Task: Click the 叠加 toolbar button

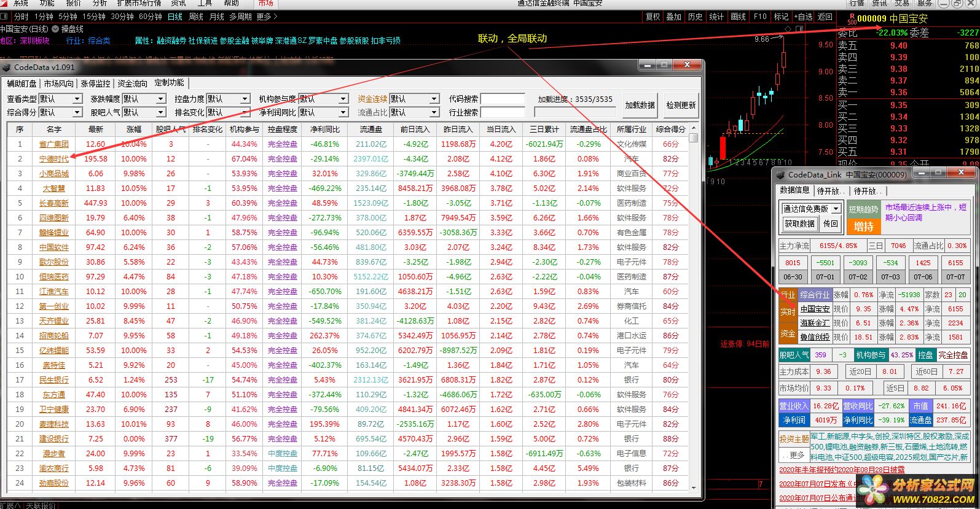Action: tap(674, 17)
